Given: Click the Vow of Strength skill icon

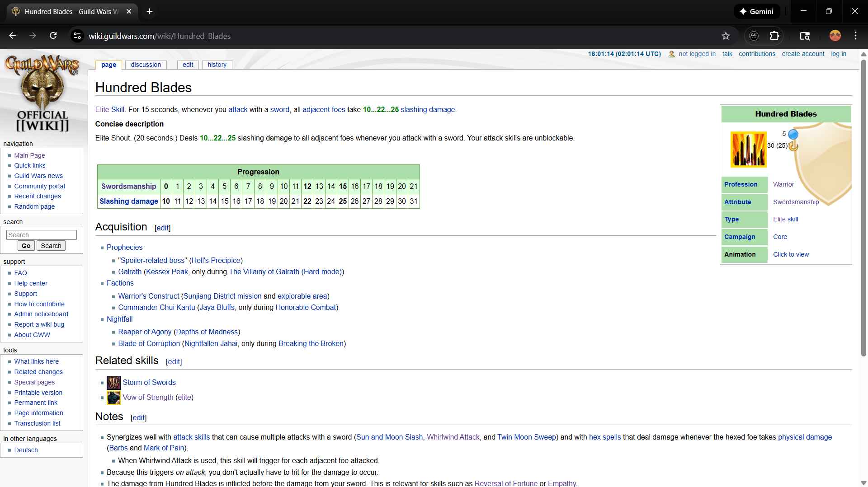Looking at the screenshot, I should pos(113,398).
